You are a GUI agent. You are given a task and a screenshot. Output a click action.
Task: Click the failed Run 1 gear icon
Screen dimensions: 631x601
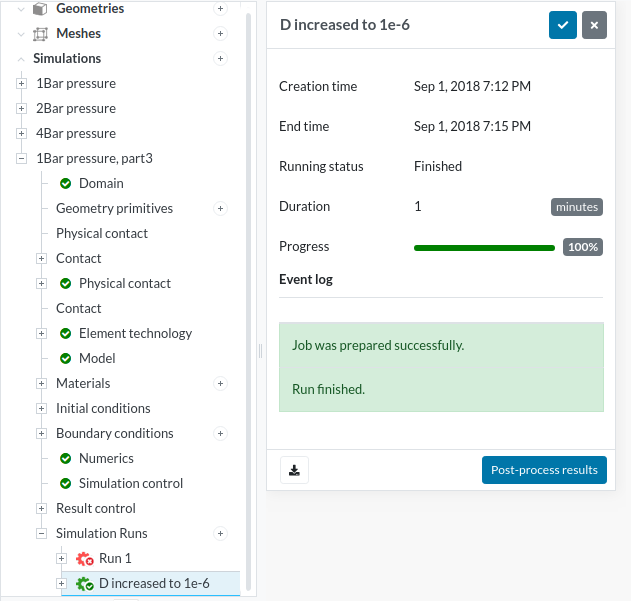point(85,559)
